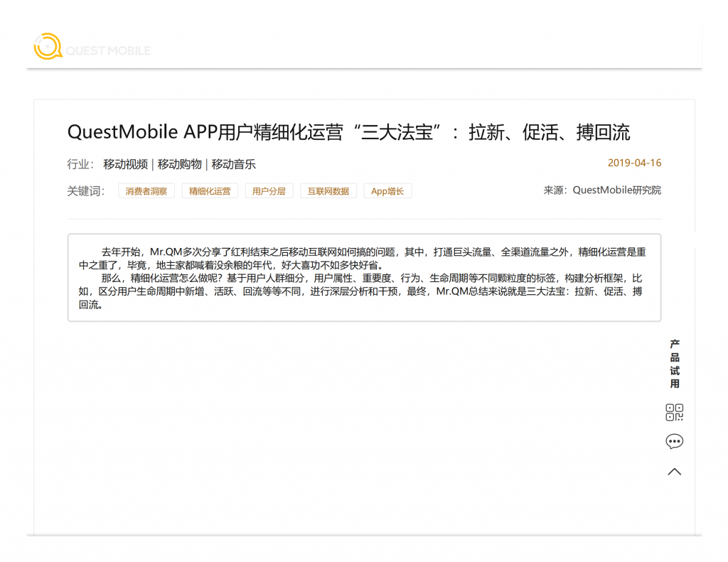This screenshot has height=562, width=728.
Task: Click the date 2019-04-16
Action: [x=634, y=163]
